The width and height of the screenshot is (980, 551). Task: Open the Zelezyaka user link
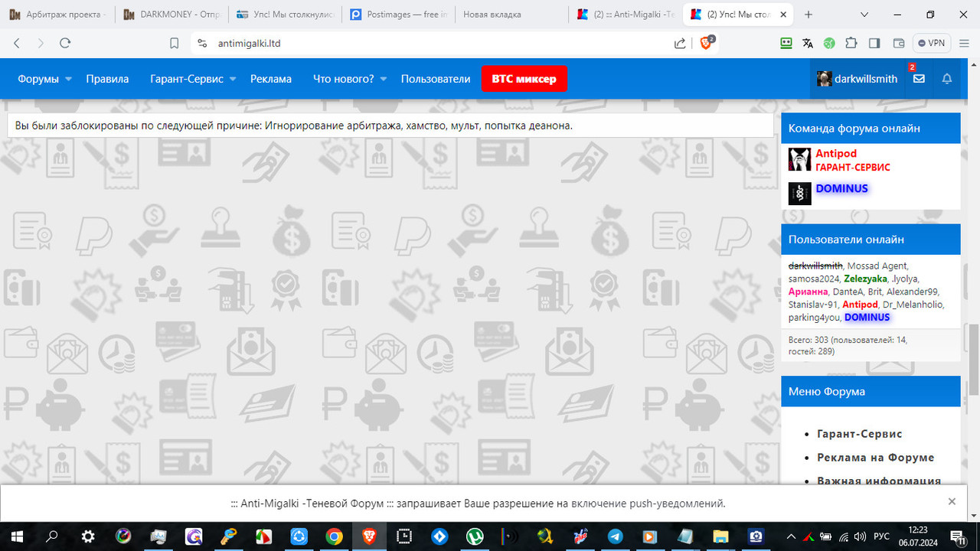pos(865,279)
